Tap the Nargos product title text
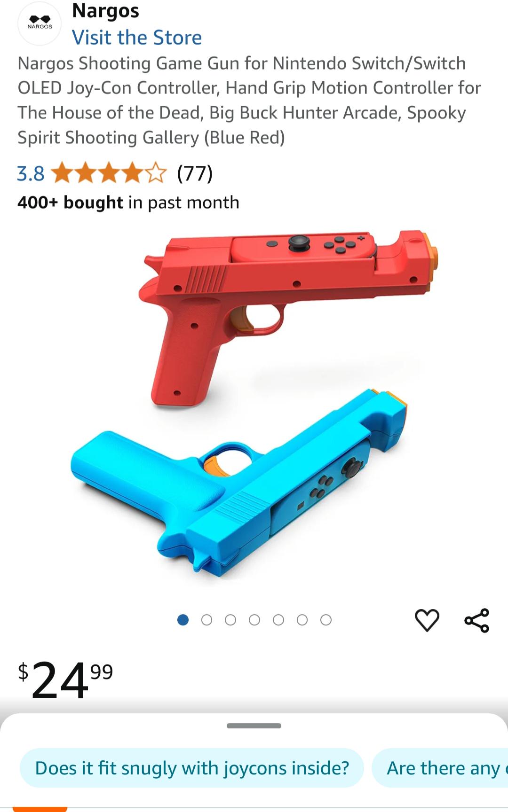The image size is (508, 812). [x=249, y=100]
